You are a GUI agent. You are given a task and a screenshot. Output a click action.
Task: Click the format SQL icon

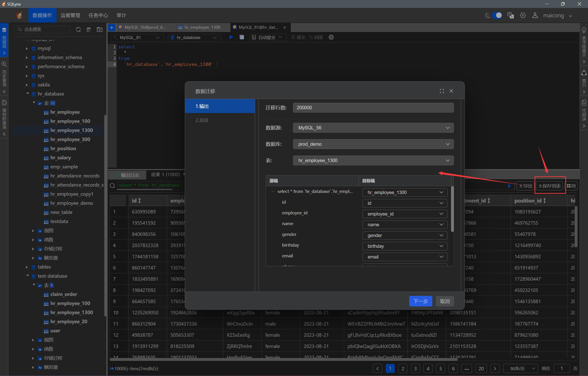pos(241,37)
